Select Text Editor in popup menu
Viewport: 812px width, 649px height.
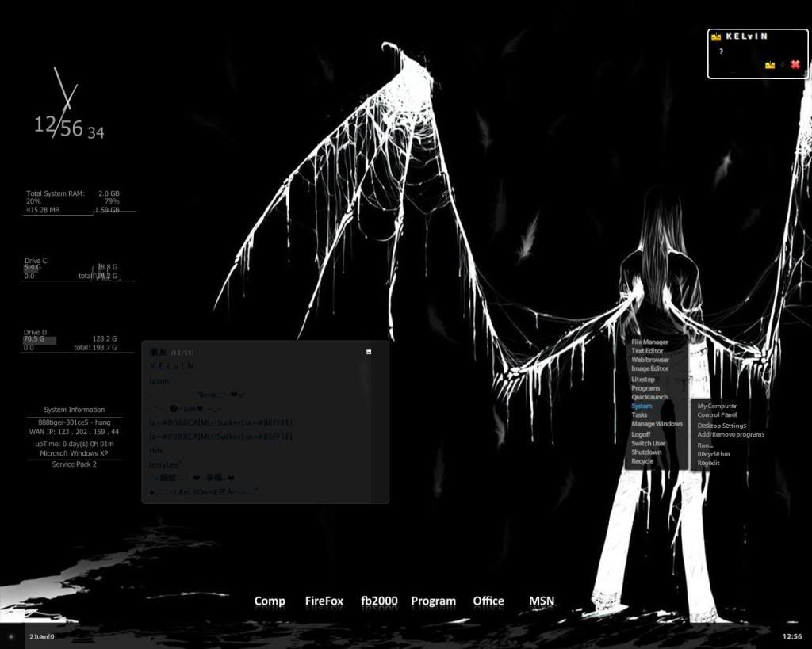(647, 351)
